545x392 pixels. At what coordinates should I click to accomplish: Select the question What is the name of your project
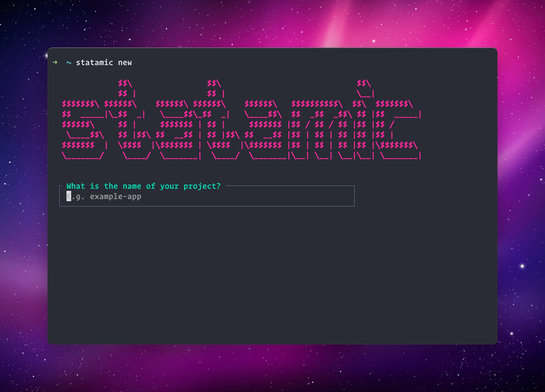(x=144, y=186)
